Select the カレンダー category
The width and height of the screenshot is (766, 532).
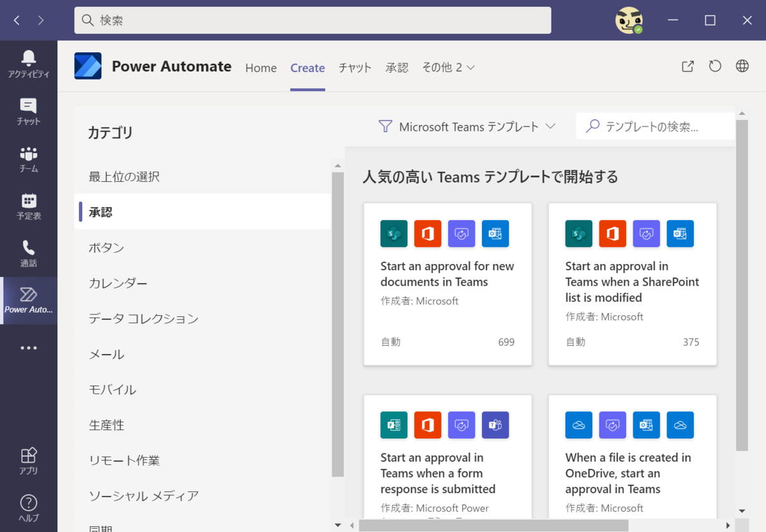pyautogui.click(x=203, y=283)
